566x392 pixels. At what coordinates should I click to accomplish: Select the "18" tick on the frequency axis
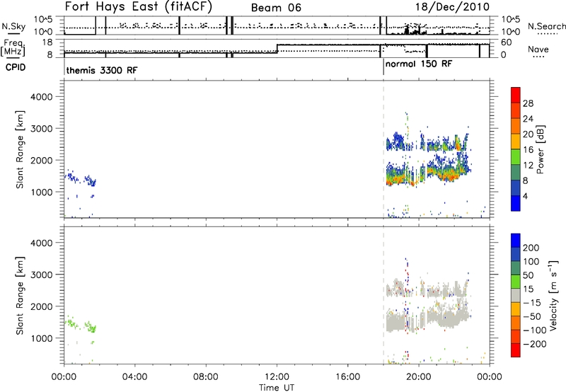47,42
